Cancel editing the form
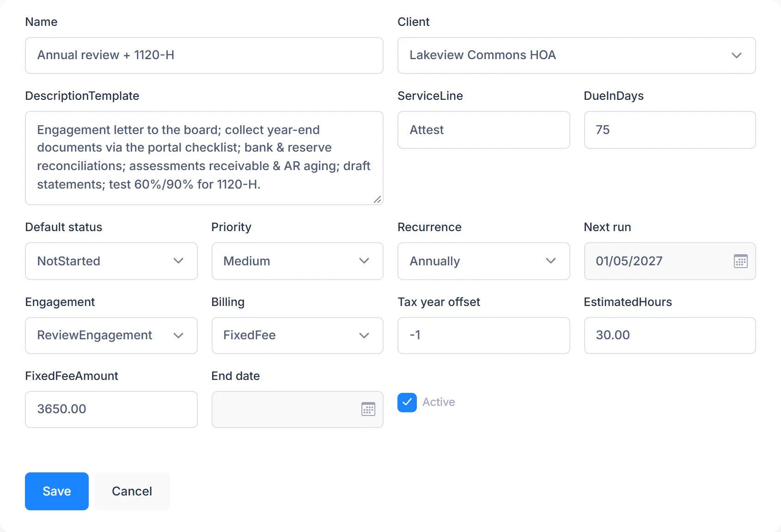 click(x=132, y=491)
